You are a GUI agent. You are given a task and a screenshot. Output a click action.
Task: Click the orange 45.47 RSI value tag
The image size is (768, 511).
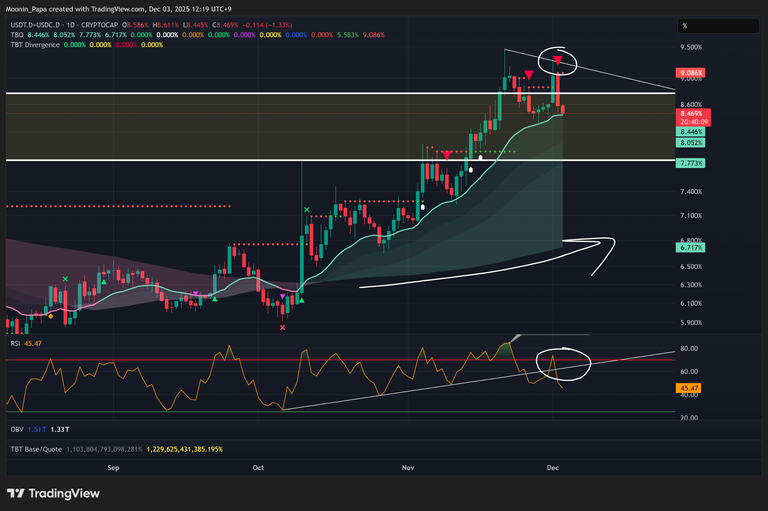[x=691, y=387]
